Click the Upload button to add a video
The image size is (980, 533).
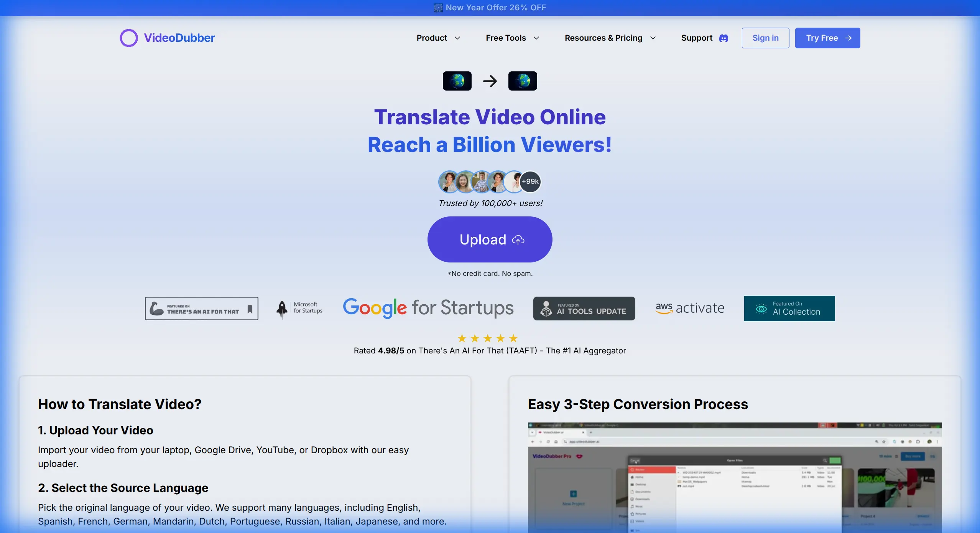490,239
